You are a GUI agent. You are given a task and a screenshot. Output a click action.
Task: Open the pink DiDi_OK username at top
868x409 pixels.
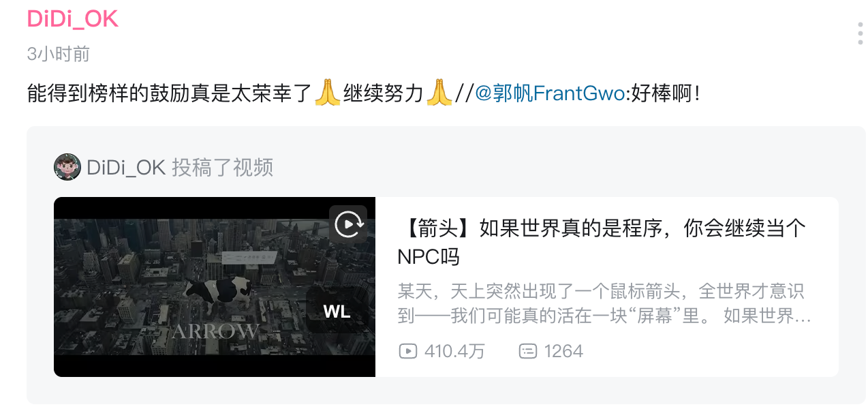[73, 19]
